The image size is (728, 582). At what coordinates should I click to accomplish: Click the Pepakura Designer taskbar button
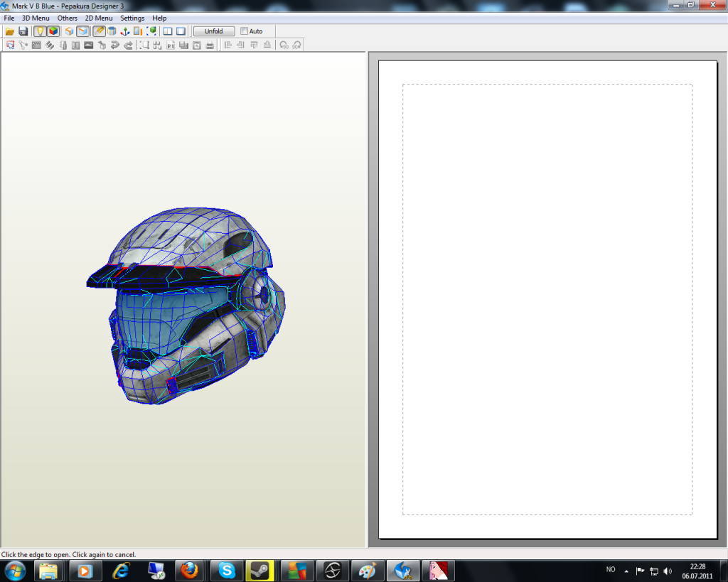coord(403,571)
